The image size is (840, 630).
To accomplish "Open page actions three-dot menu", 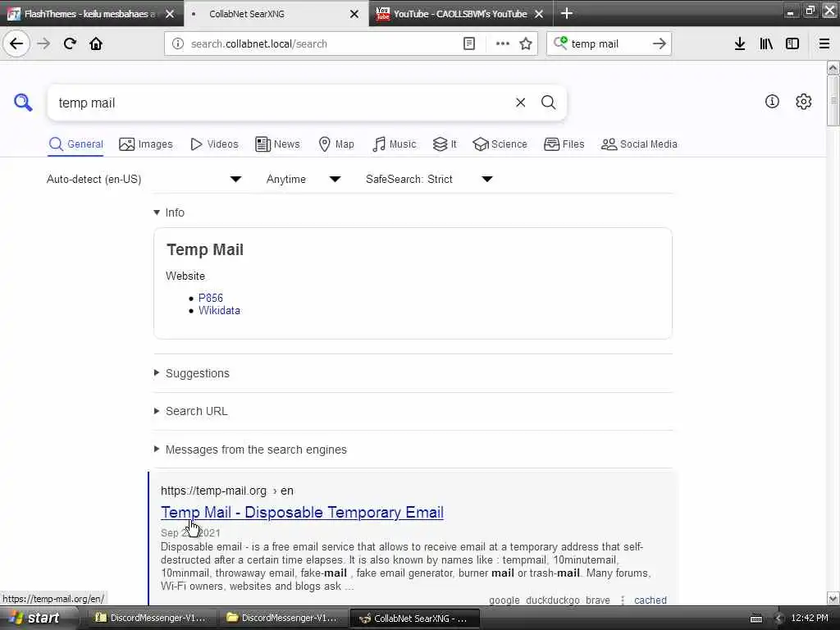I will click(x=503, y=43).
